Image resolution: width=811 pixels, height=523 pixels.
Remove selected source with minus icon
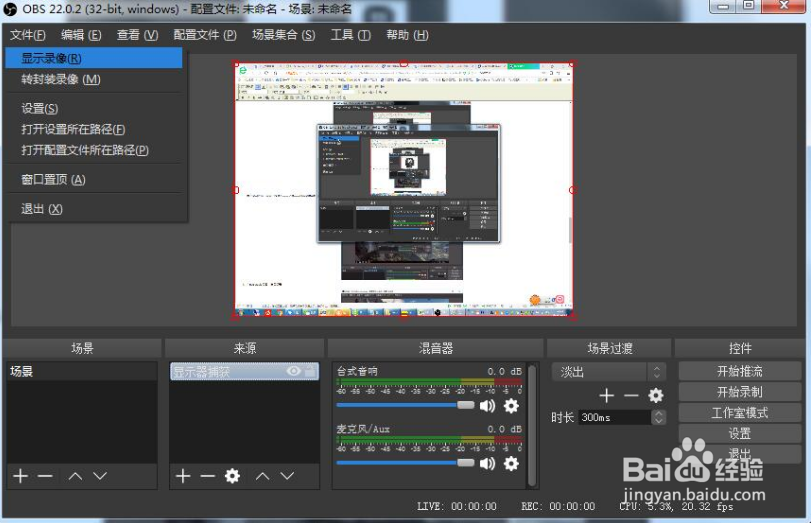coord(207,476)
